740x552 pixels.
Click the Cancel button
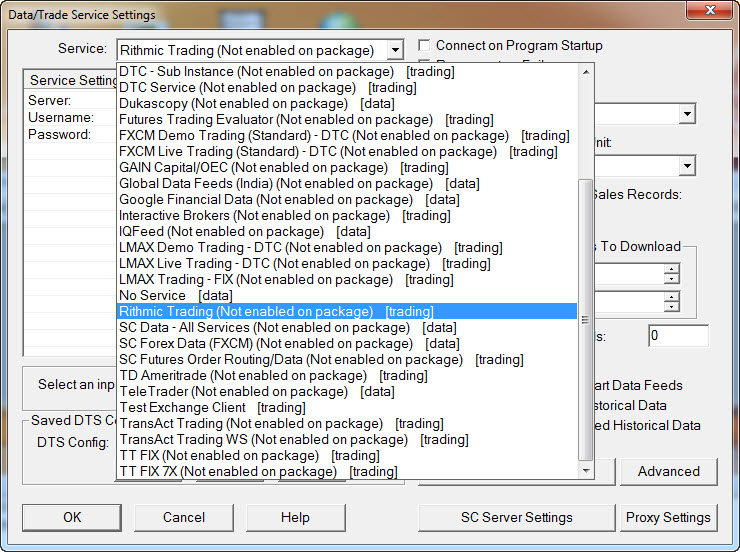[x=184, y=518]
